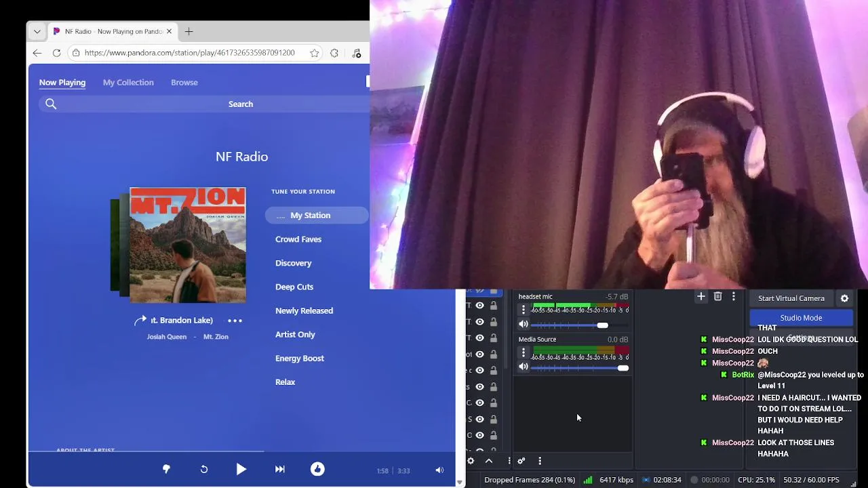
Task: Click the 6417 kbps bitrate status
Action: tap(616, 480)
